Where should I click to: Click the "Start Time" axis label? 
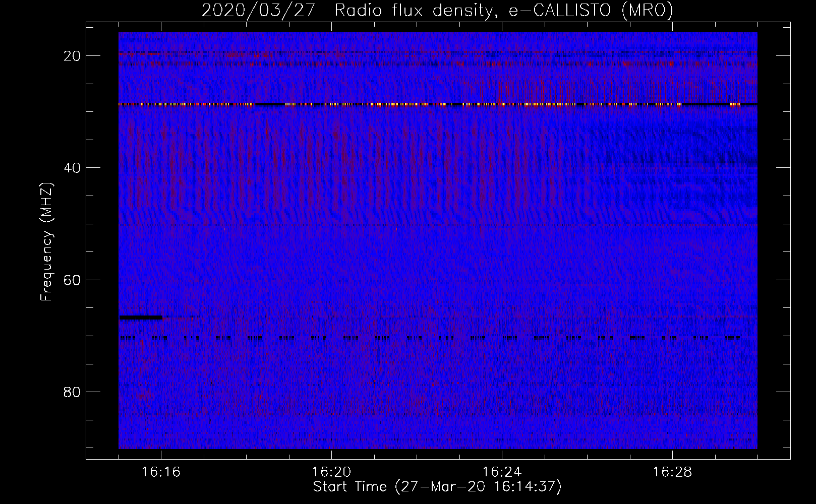pyautogui.click(x=437, y=487)
